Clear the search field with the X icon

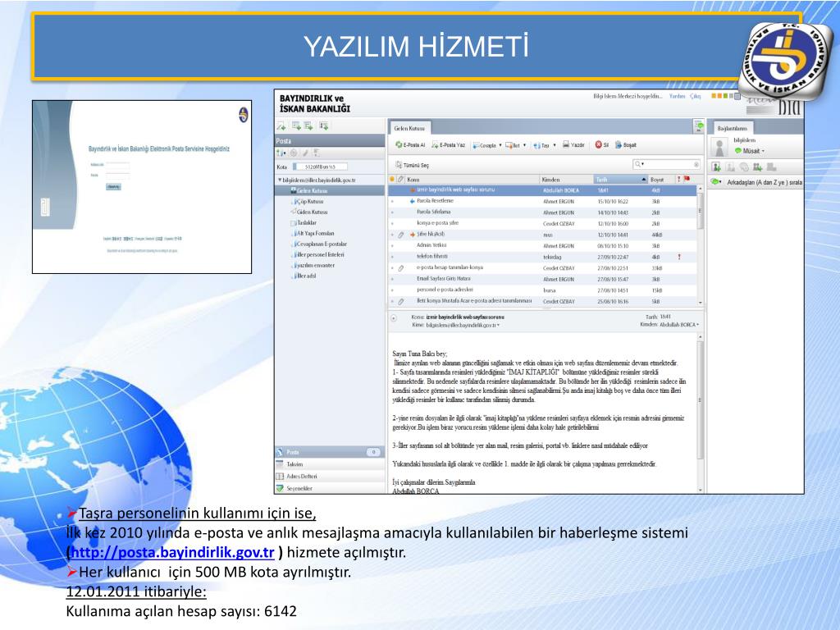696,164
